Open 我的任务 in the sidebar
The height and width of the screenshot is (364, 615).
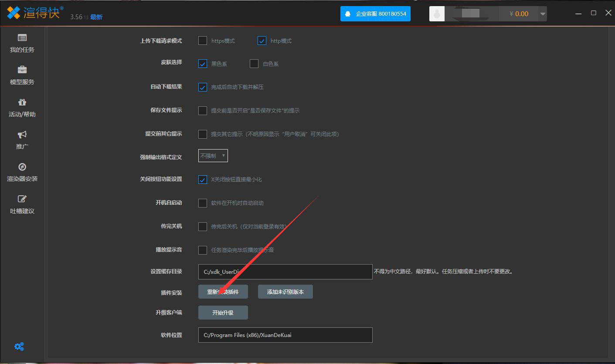point(21,43)
